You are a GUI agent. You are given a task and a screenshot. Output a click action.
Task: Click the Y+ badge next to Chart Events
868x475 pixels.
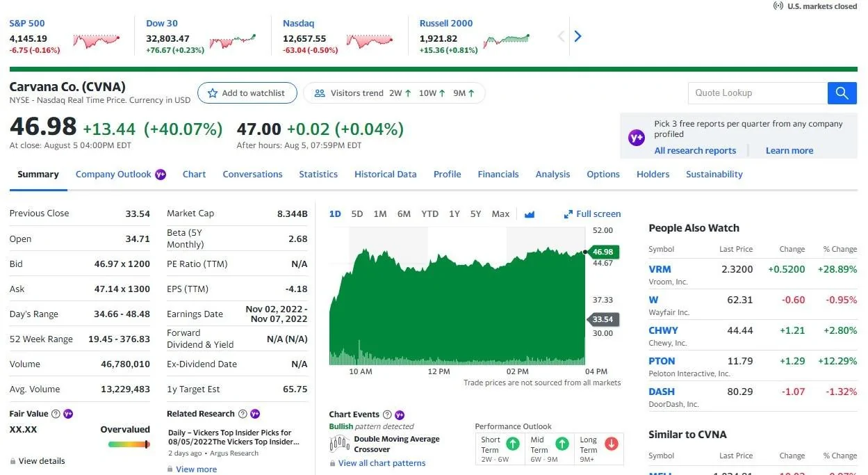(x=400, y=414)
